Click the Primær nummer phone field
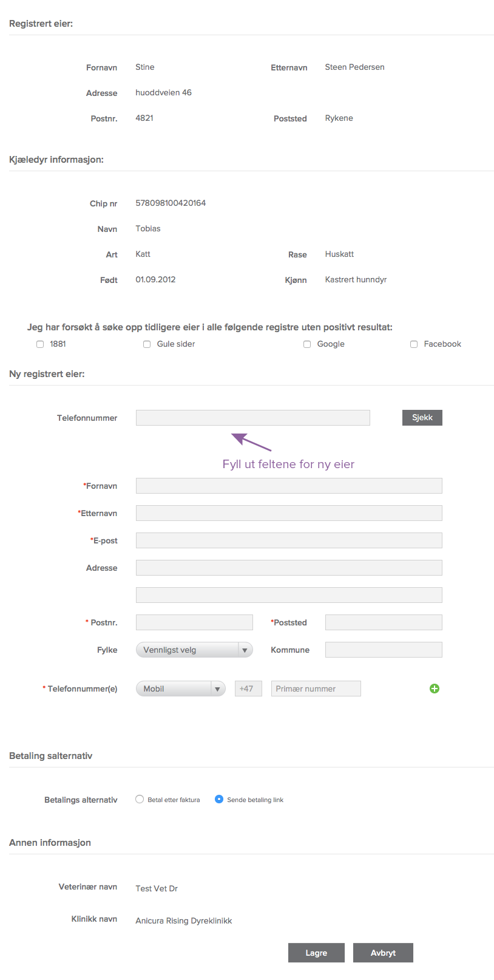Image resolution: width=494 pixels, height=980 pixels. pyautogui.click(x=316, y=689)
